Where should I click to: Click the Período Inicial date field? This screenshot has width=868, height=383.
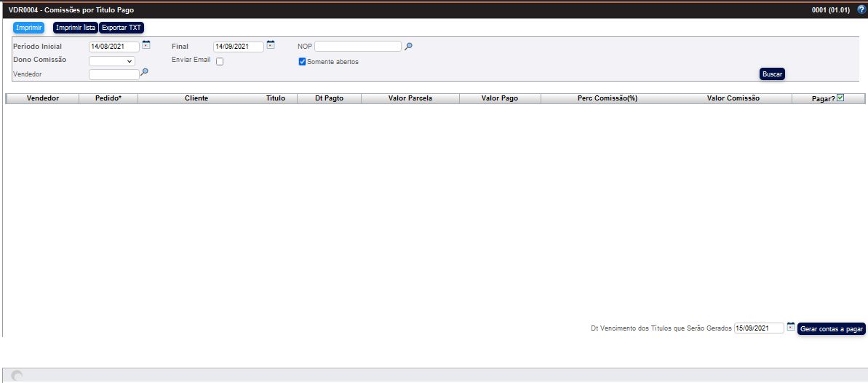point(114,47)
